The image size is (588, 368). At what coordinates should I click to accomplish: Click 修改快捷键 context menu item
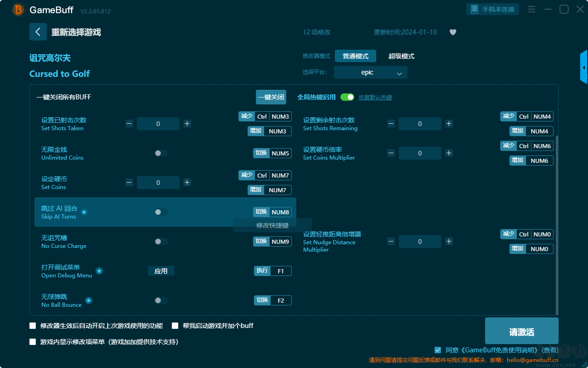(272, 225)
